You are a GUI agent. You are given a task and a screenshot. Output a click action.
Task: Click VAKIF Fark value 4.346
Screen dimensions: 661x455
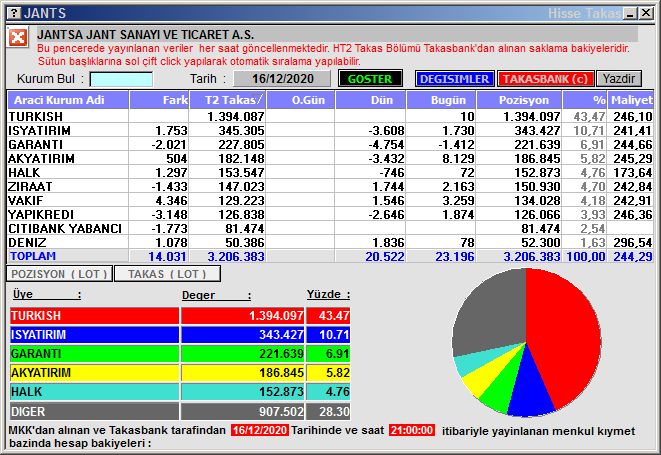[171, 200]
